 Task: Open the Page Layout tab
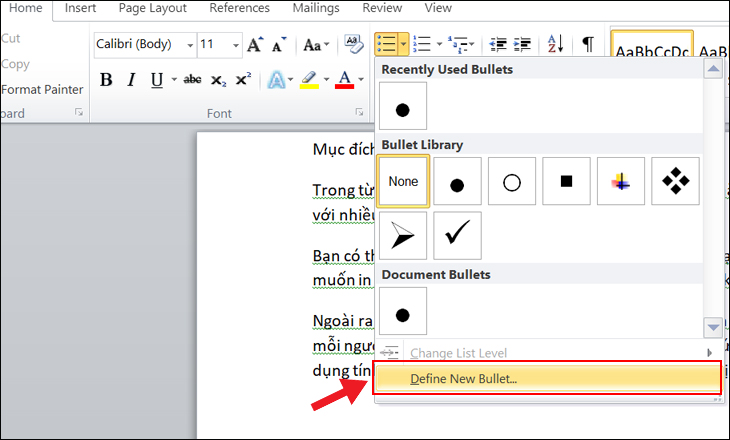tap(153, 8)
